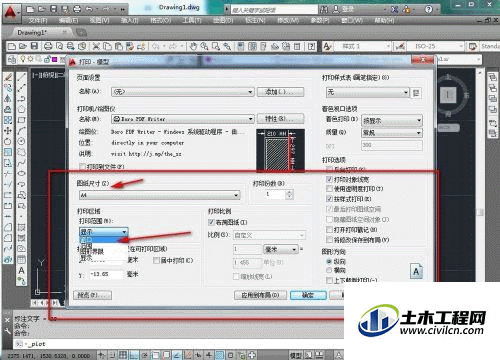The image size is (500, 360).
Task: Click the Cut scissors icon in standard toolbar
Action: coord(96,46)
